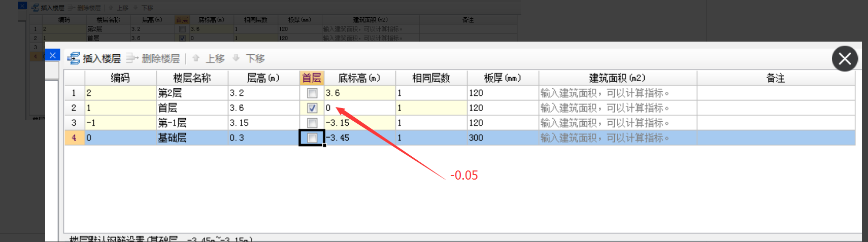Screen dimensions: 868x242
Task: Click 插入楼层 in the dimmed background window
Action: click(x=48, y=8)
